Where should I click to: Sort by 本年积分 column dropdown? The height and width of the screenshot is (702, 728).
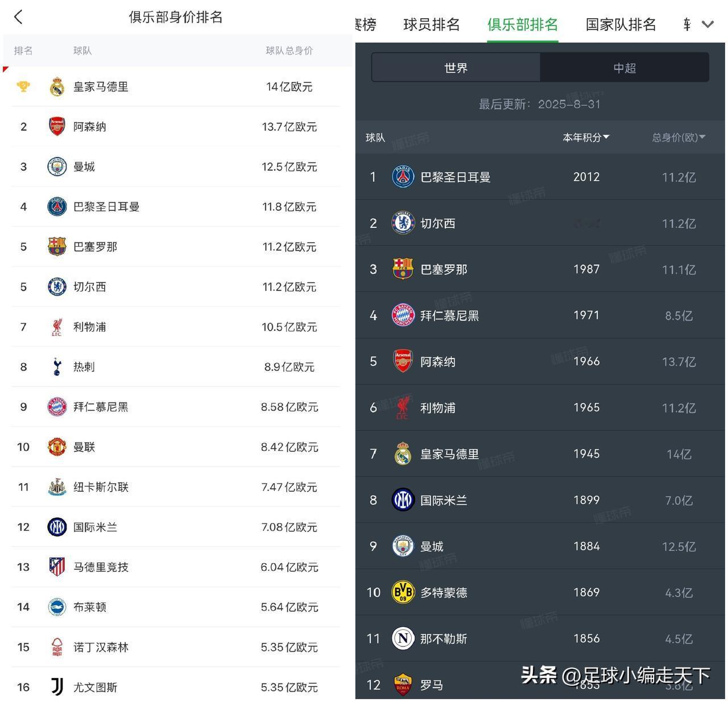tap(586, 137)
